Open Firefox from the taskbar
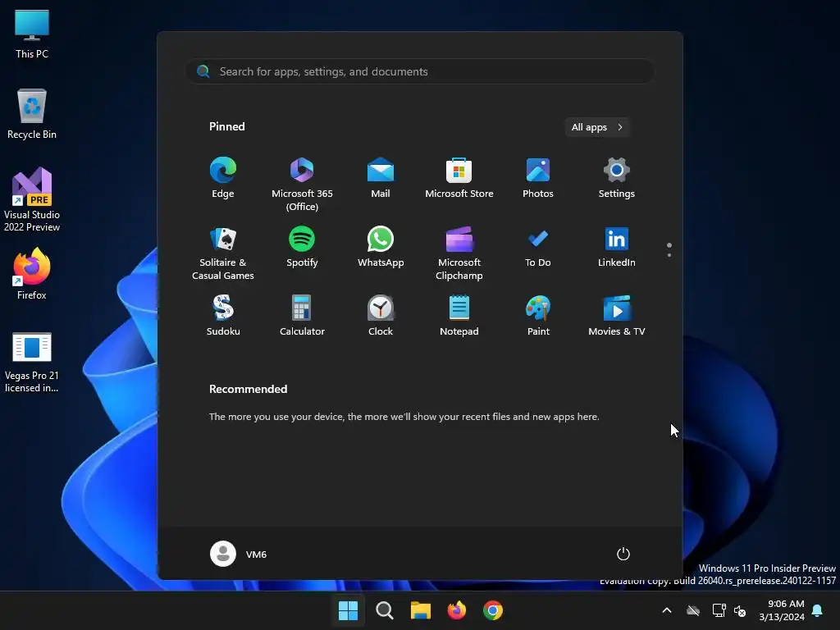The image size is (840, 630). point(456,610)
